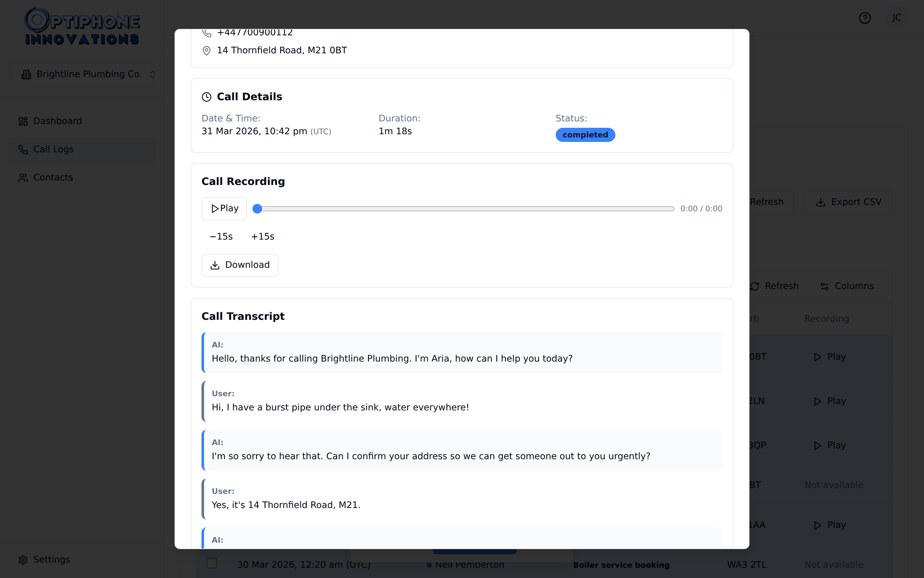Click the Aria greeting transcript message
The height and width of the screenshot is (578, 924).
pos(462,353)
